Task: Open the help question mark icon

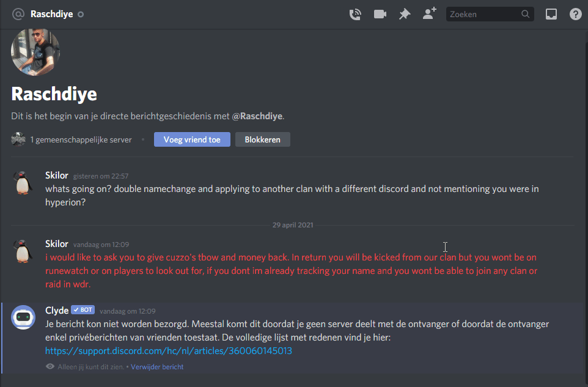Action: pyautogui.click(x=576, y=14)
